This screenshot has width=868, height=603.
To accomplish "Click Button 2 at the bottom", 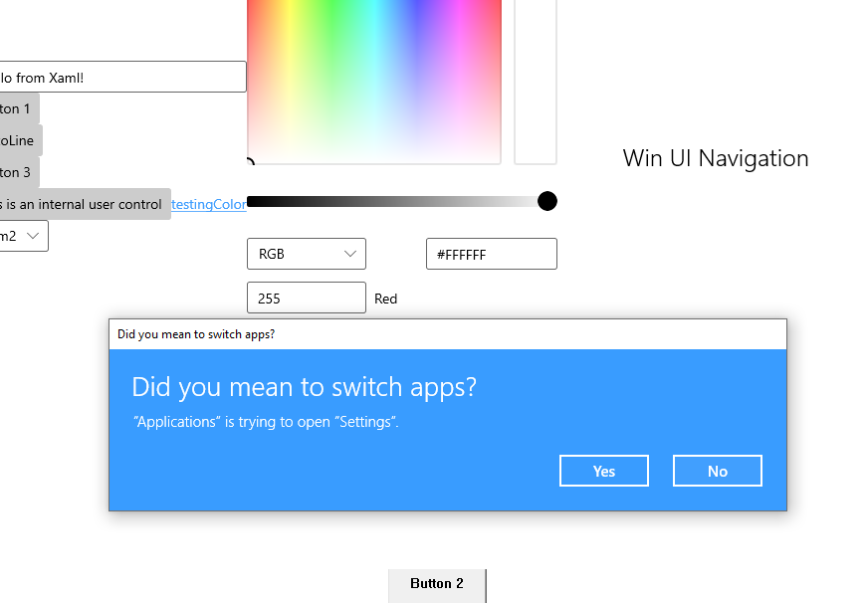I will [437, 585].
